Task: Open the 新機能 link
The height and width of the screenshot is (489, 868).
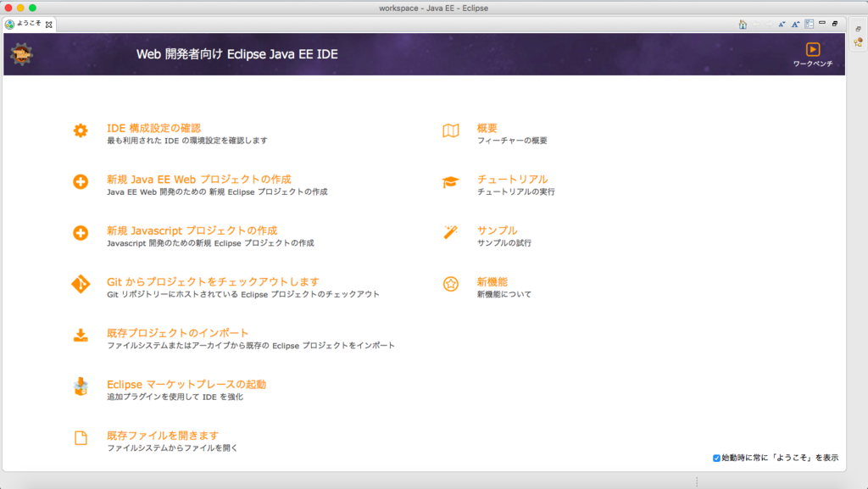Action: click(x=492, y=281)
